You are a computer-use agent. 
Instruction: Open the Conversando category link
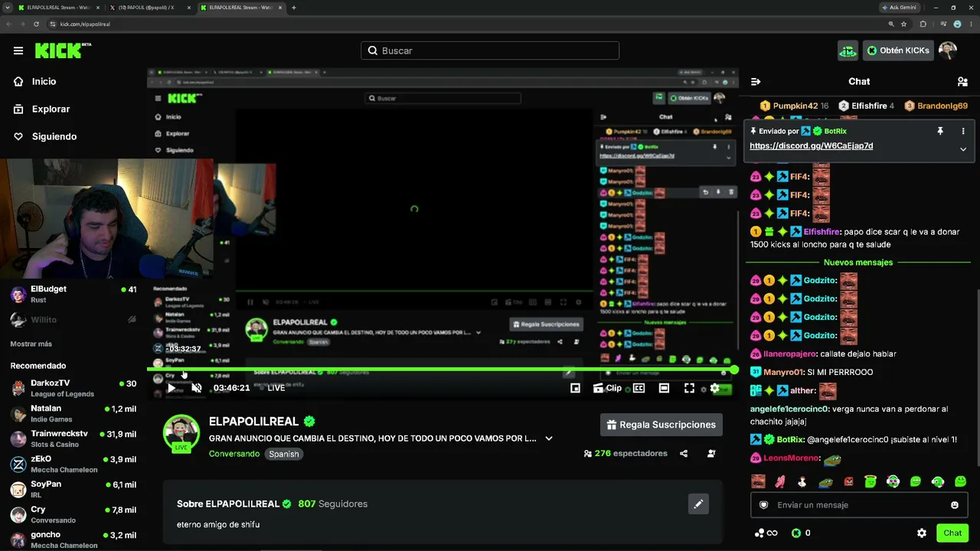[x=234, y=454]
